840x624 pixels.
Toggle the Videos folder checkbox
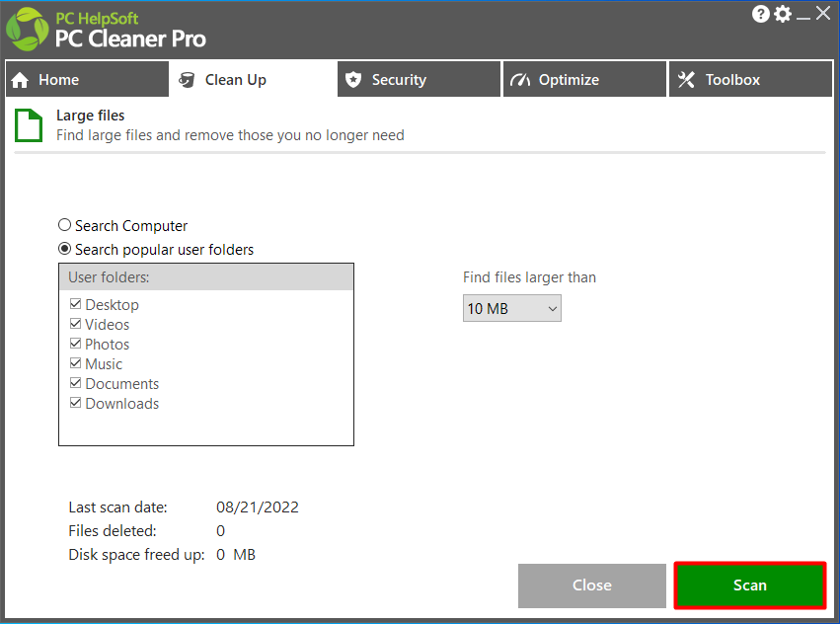pyautogui.click(x=76, y=324)
